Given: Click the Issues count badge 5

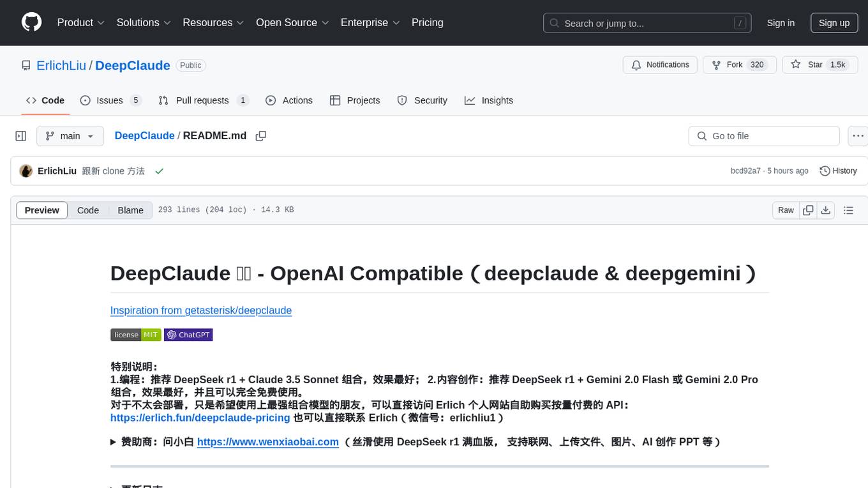Looking at the screenshot, I should click(x=135, y=100).
